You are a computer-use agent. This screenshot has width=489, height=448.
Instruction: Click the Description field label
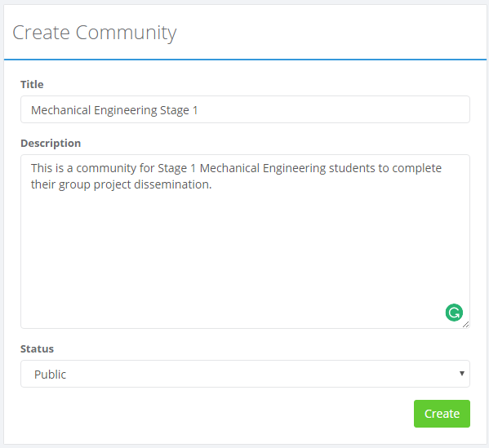[51, 144]
